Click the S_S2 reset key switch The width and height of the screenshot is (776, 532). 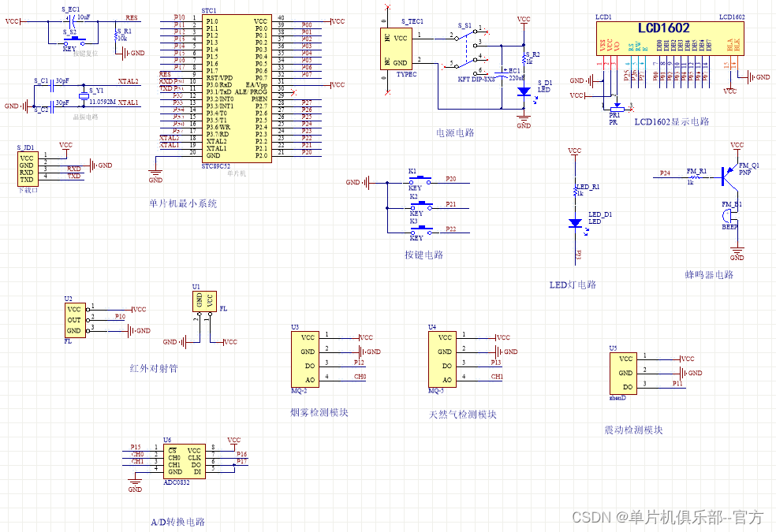(74, 40)
